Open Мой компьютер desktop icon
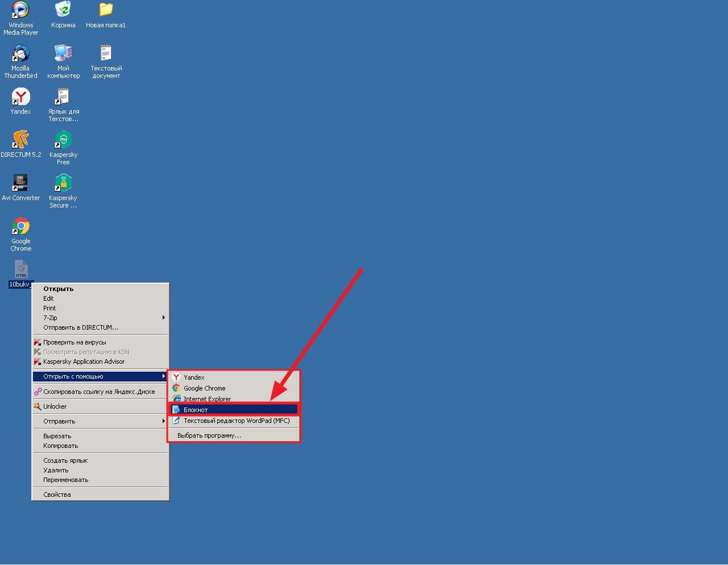Image resolution: width=728 pixels, height=565 pixels. 63,54
